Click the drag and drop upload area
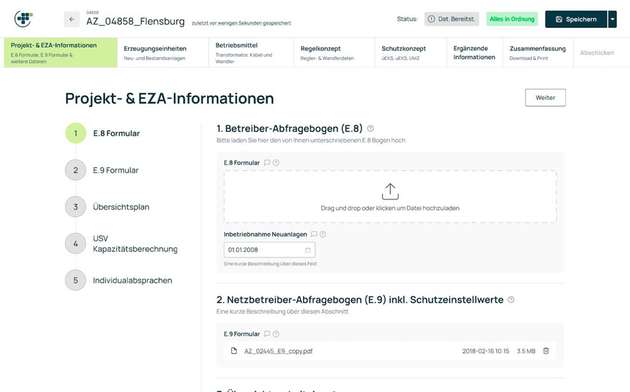Screen dimensions: 630x392 [390, 197]
